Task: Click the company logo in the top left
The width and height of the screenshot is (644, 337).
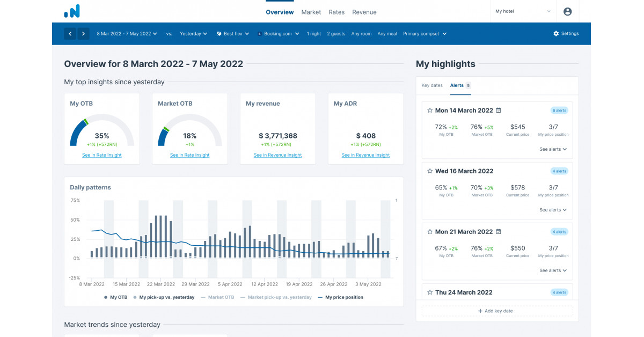Action: (72, 11)
